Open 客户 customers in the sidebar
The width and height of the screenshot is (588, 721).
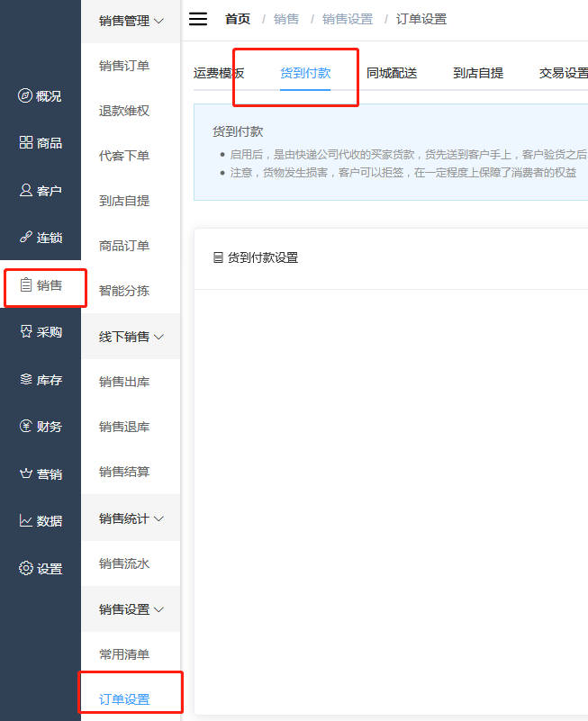point(40,190)
